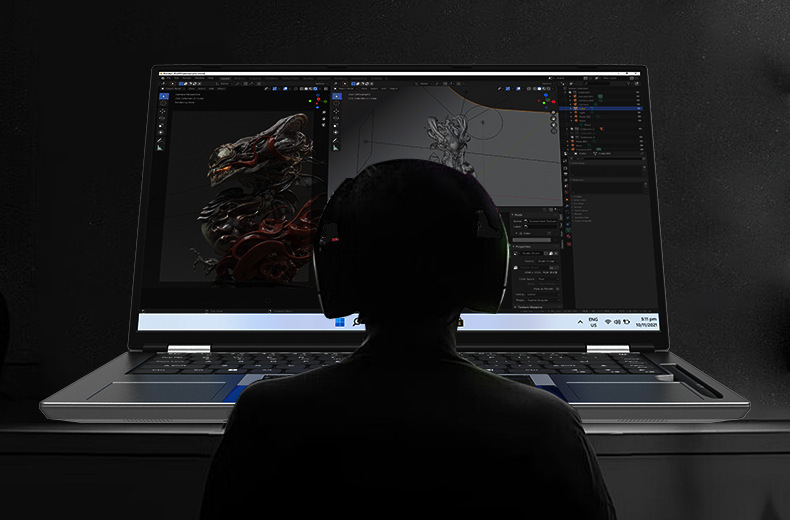Click zoom magnifier in camera viewport
This screenshot has height=520, width=790.
(324, 112)
